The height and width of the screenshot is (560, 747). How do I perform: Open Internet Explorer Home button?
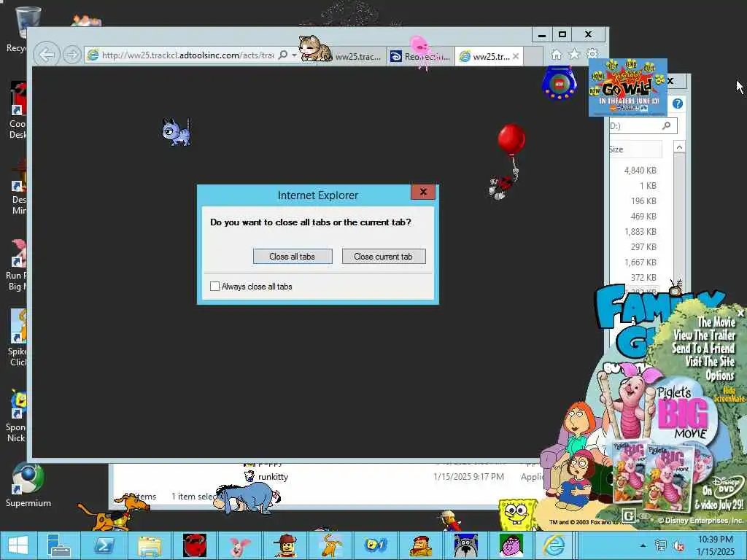tap(556, 55)
